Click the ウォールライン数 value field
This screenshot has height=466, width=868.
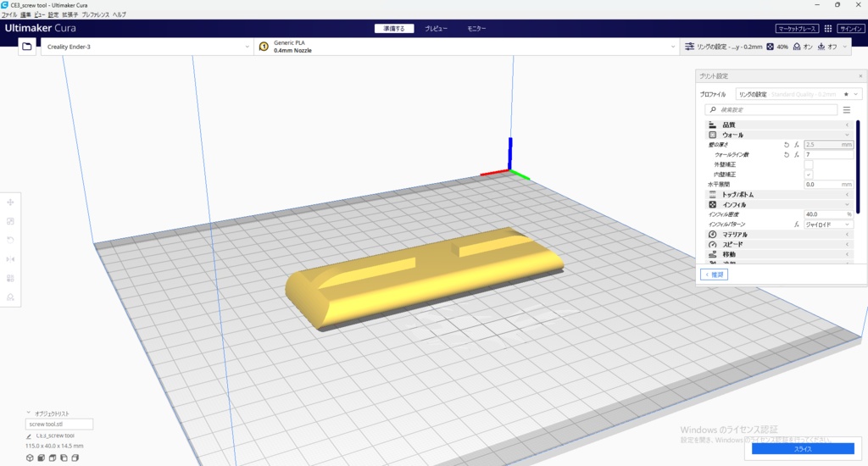tap(829, 154)
